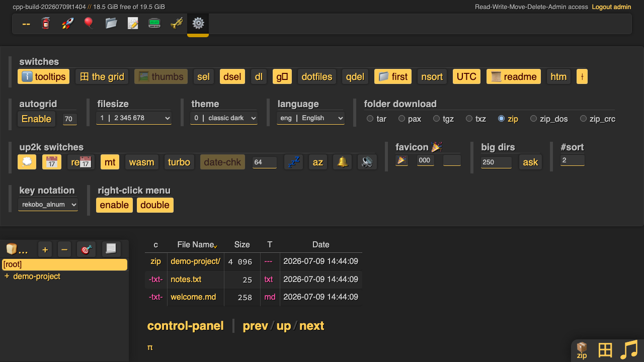Click Logout admin link
Viewport: 644px width, 362px height.
click(611, 7)
